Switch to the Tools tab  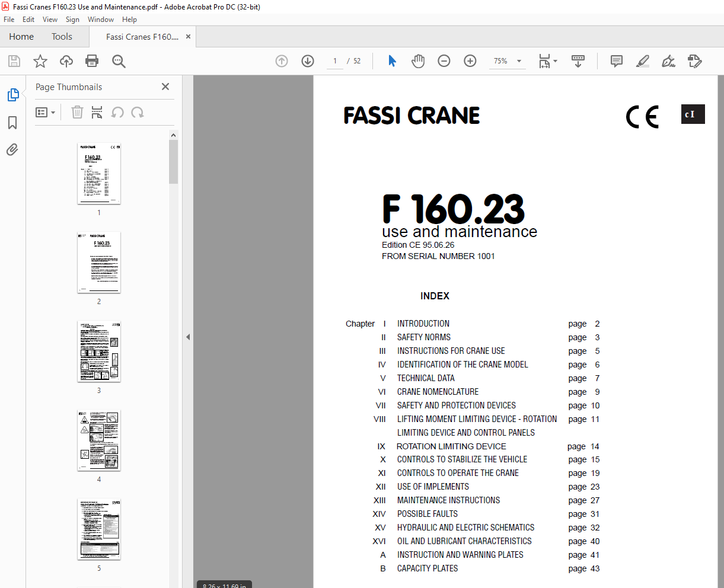point(62,37)
